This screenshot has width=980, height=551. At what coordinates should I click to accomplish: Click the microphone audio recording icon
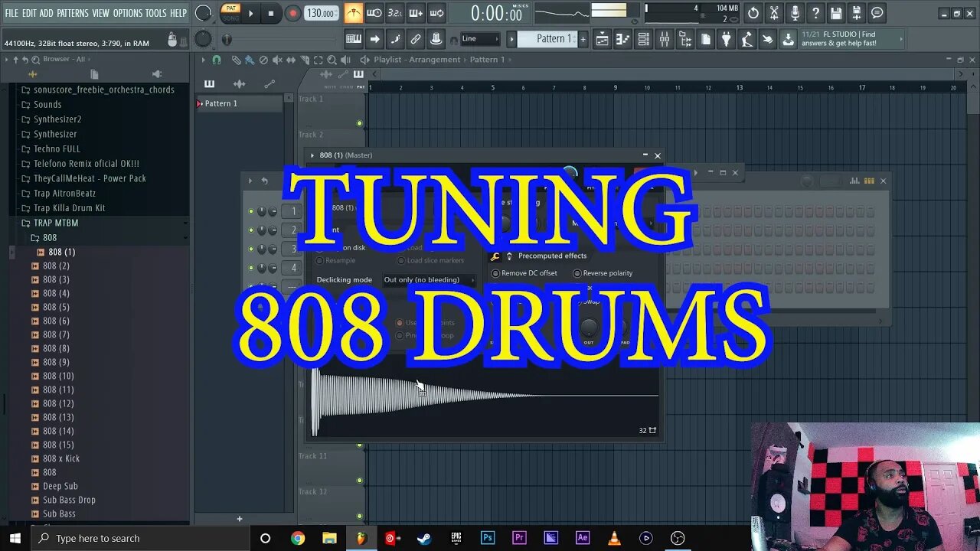(795, 13)
